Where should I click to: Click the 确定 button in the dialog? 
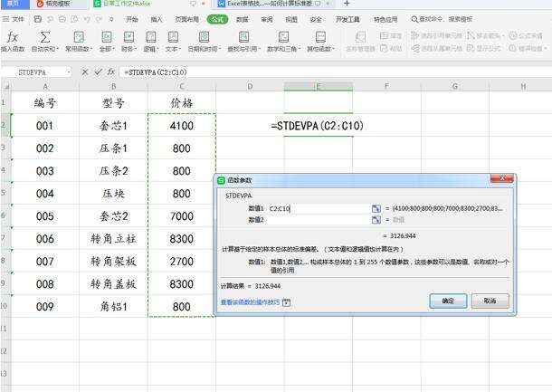tap(448, 301)
